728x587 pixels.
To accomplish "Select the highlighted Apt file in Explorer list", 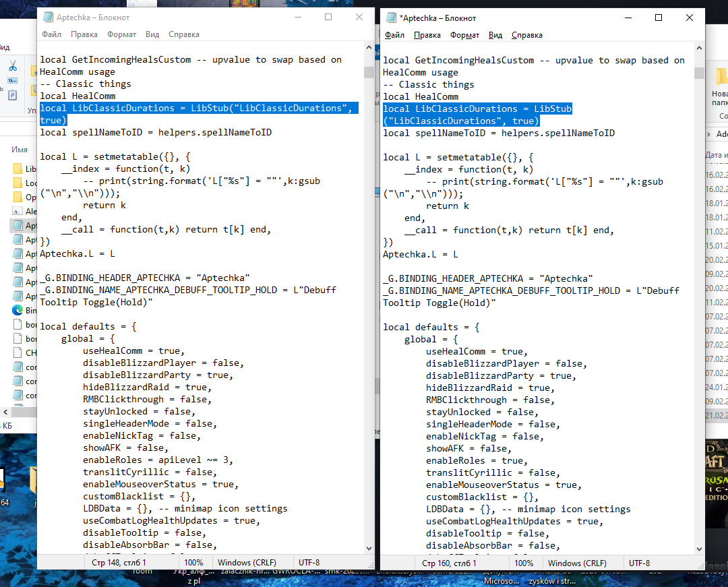I will coord(23,226).
